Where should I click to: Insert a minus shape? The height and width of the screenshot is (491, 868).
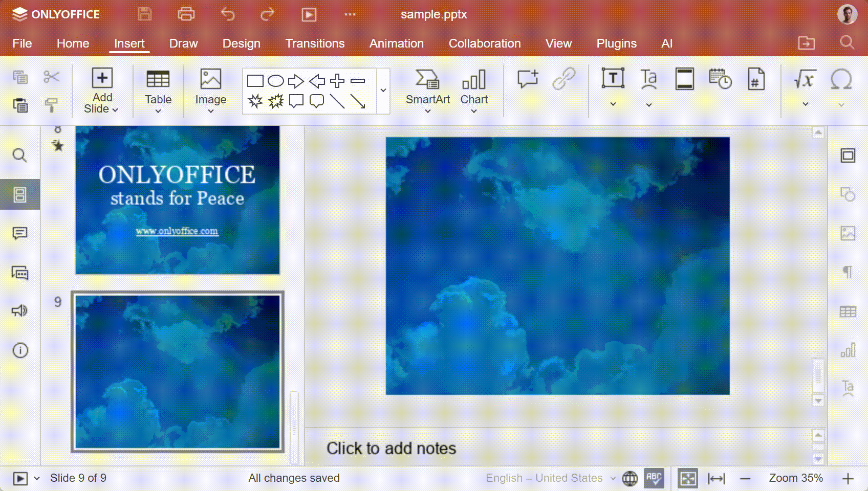pos(358,81)
